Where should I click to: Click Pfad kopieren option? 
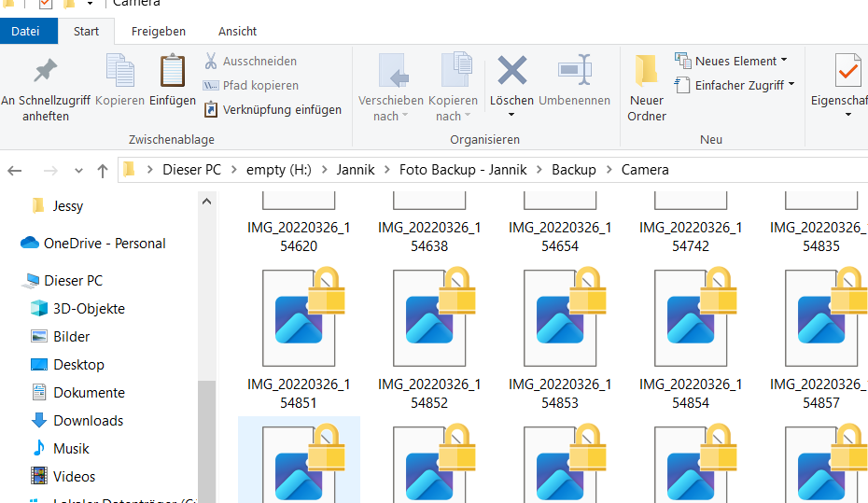point(251,85)
